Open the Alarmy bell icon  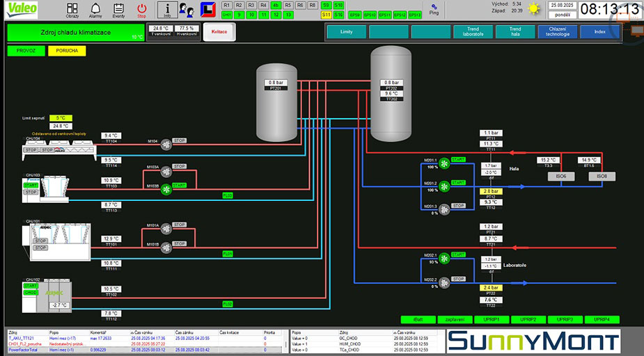[x=95, y=9]
